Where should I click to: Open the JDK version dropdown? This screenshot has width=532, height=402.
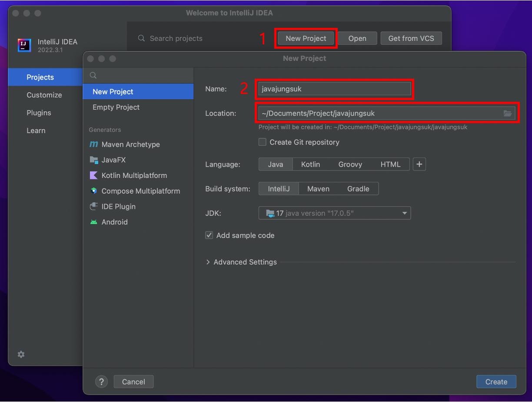click(335, 213)
